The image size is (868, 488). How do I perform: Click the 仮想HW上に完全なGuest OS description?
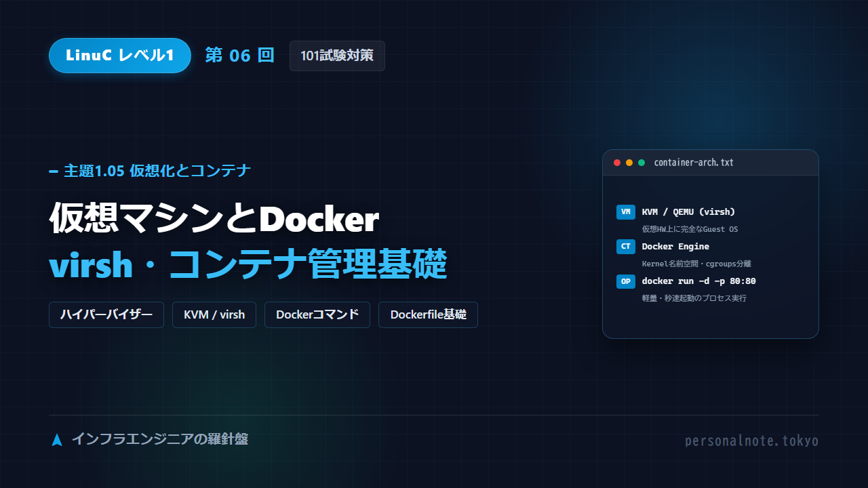(690, 229)
